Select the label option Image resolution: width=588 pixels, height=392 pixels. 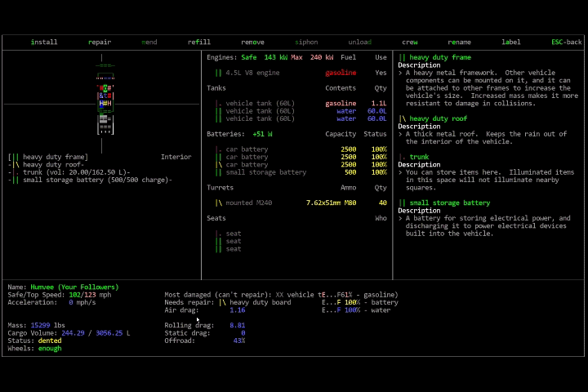coord(511,42)
